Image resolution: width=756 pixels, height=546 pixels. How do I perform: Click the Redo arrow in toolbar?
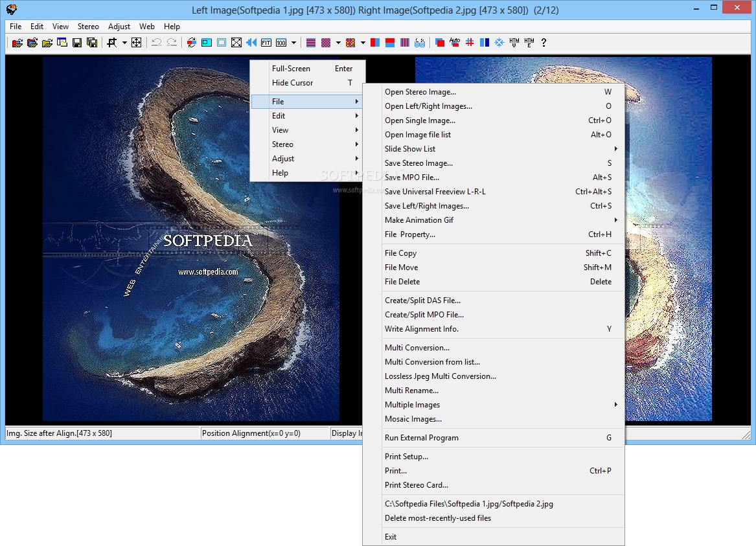tap(172, 42)
